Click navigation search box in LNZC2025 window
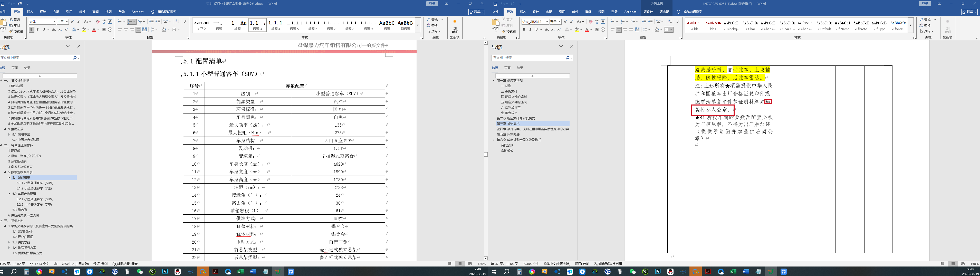Screen dimensions: 980x276 coord(528,58)
